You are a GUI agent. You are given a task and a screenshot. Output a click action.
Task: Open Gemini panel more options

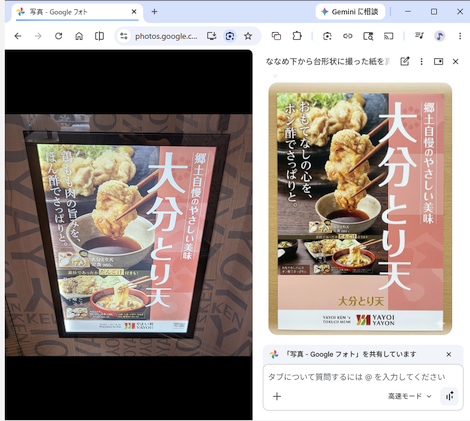point(421,61)
